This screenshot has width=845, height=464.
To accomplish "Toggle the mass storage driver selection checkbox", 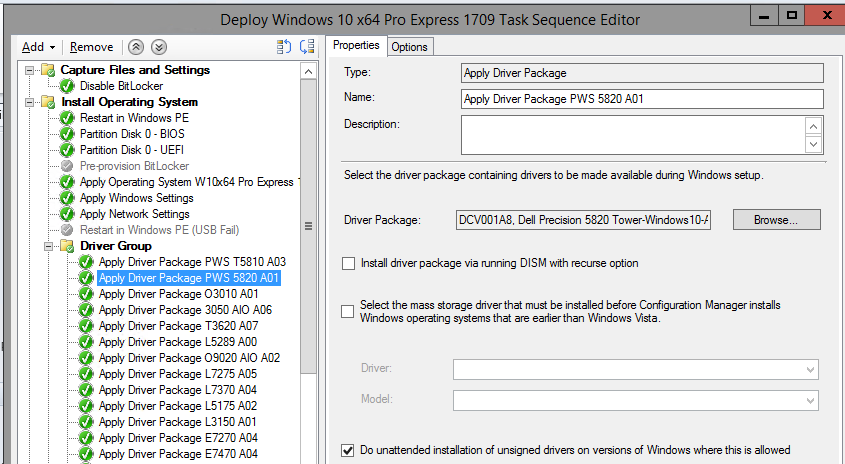I will 348,311.
